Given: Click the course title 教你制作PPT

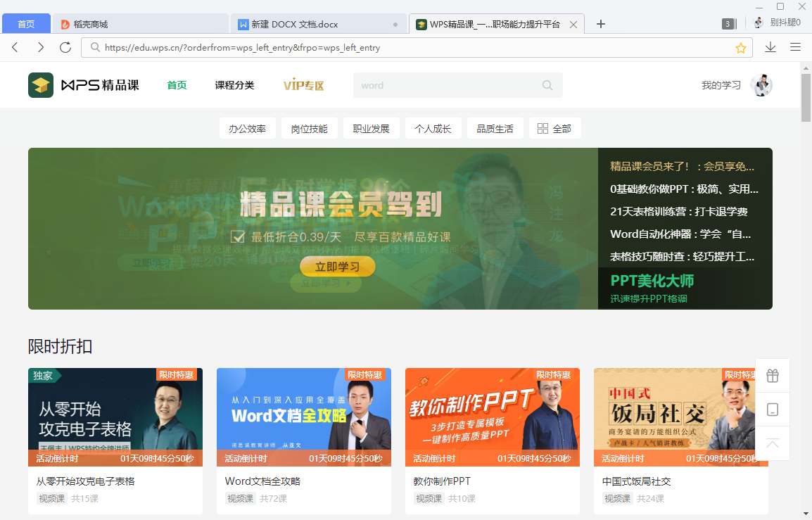Looking at the screenshot, I should (x=442, y=481).
